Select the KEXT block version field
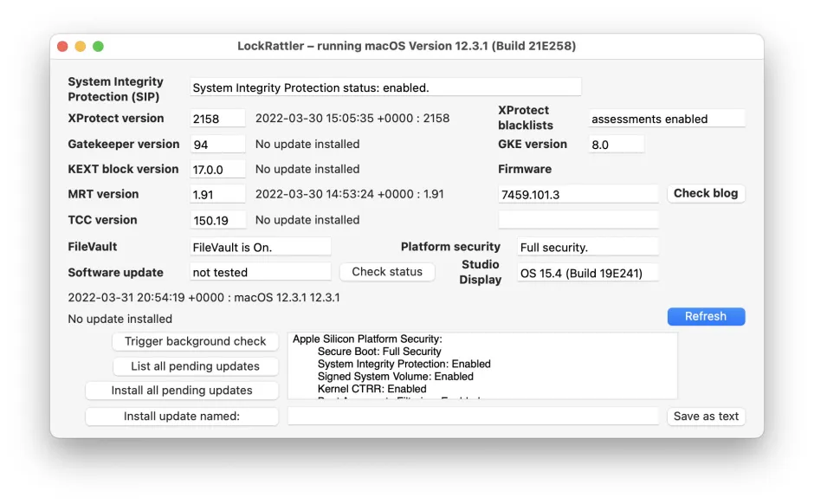814x504 pixels. tap(217, 169)
